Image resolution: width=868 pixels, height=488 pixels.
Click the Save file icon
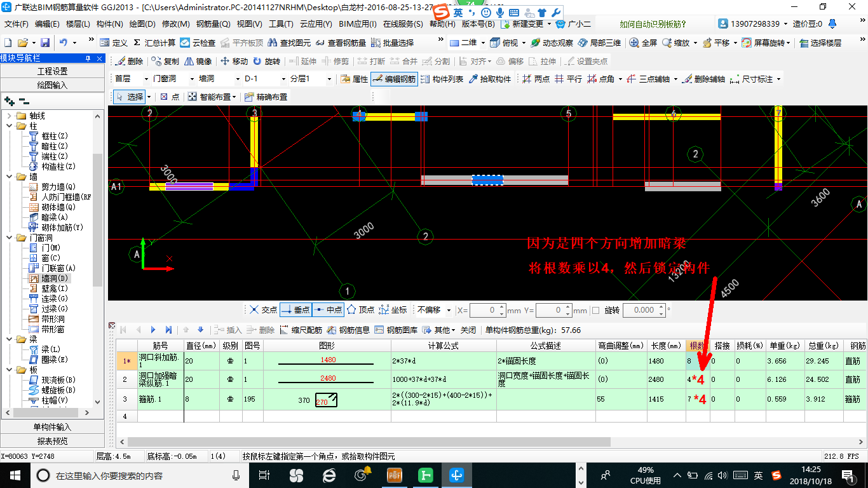point(45,43)
